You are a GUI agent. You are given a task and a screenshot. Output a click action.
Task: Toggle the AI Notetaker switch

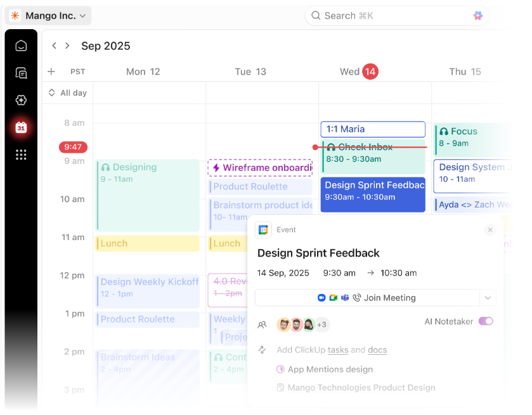coord(486,321)
